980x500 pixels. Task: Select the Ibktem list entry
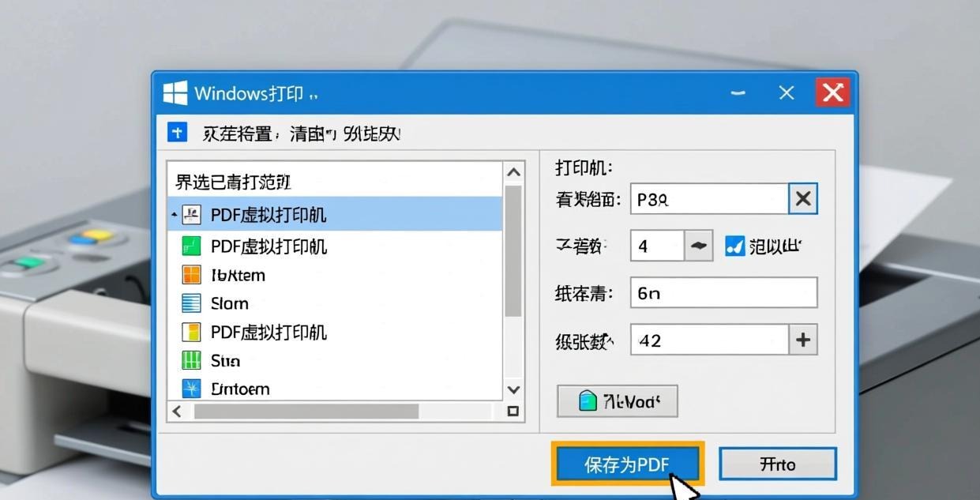(x=335, y=275)
